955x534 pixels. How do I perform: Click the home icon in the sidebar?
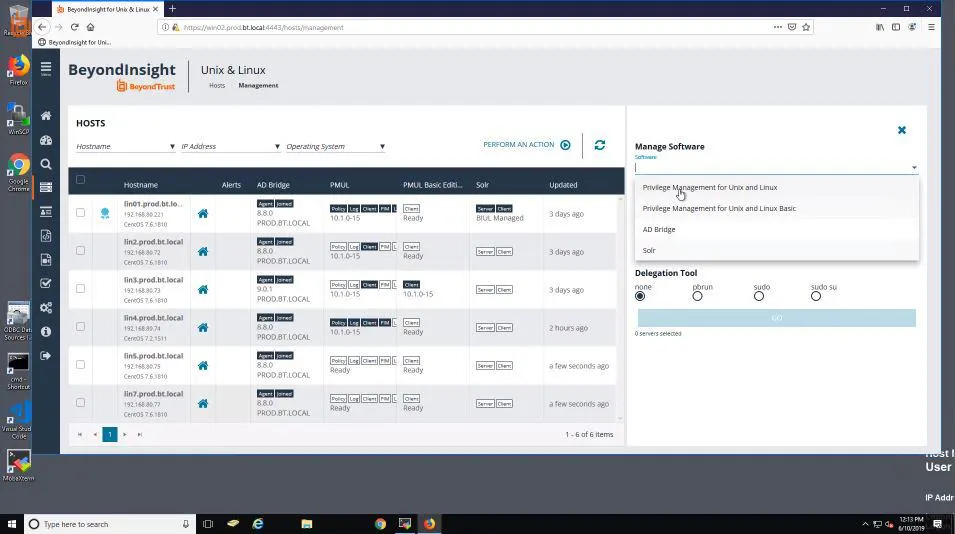point(46,116)
